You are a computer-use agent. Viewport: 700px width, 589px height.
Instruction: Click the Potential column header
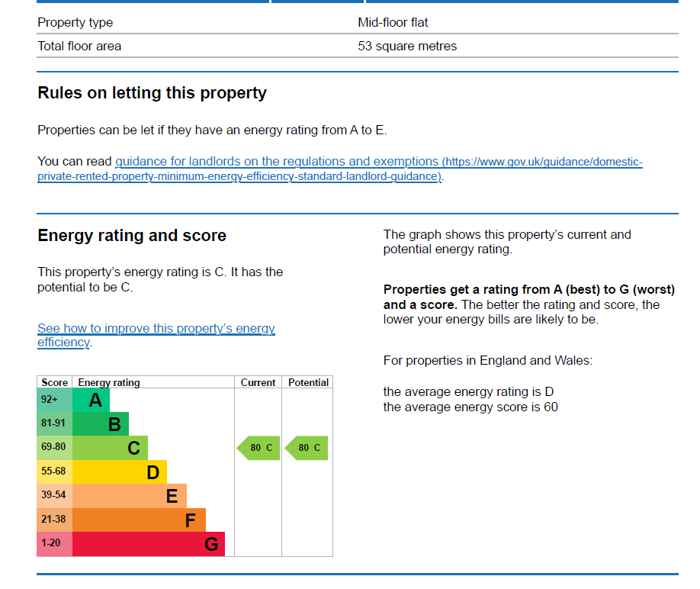click(308, 382)
